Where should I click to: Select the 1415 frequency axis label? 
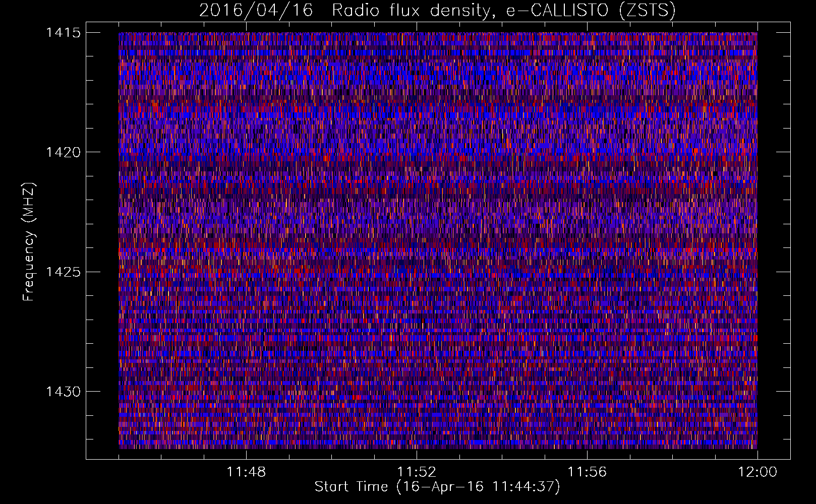point(63,33)
